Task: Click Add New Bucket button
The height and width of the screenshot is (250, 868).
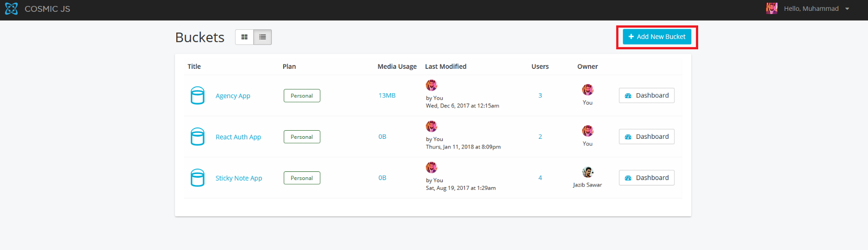Action: coord(656,37)
